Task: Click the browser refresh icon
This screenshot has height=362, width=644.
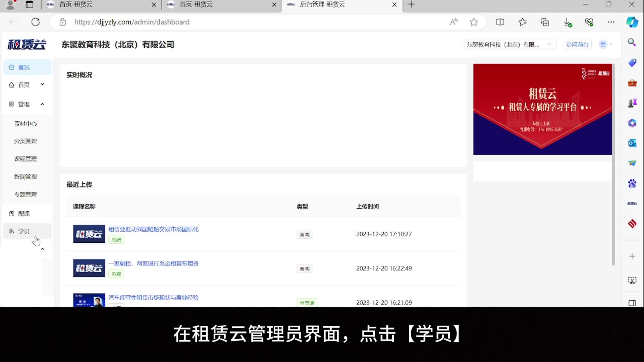Action: tap(36, 22)
